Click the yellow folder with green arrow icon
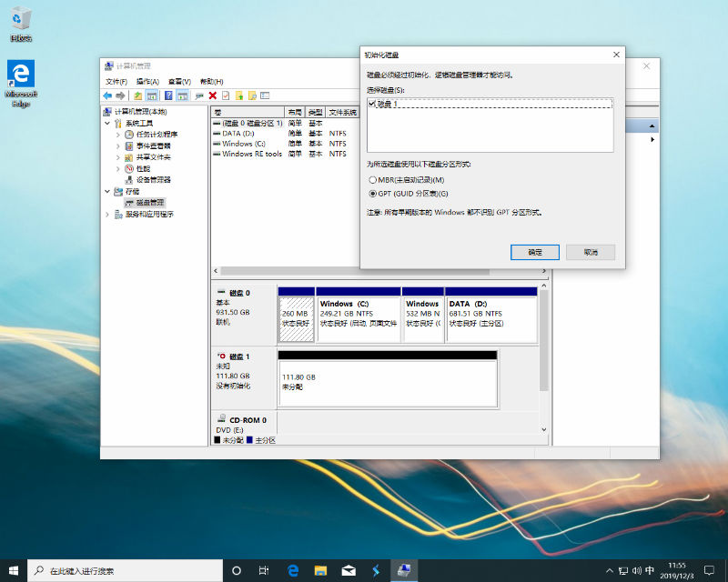 pyautogui.click(x=239, y=95)
